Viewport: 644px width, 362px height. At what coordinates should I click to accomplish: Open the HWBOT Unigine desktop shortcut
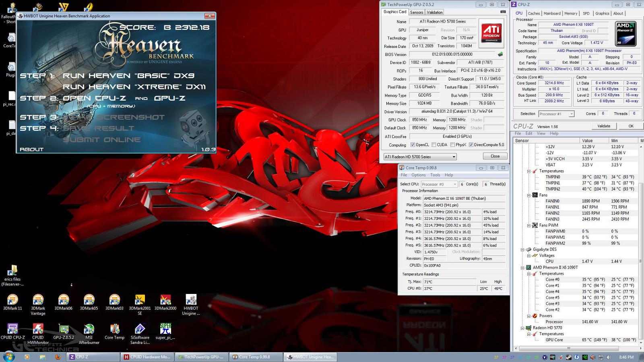pos(191,304)
